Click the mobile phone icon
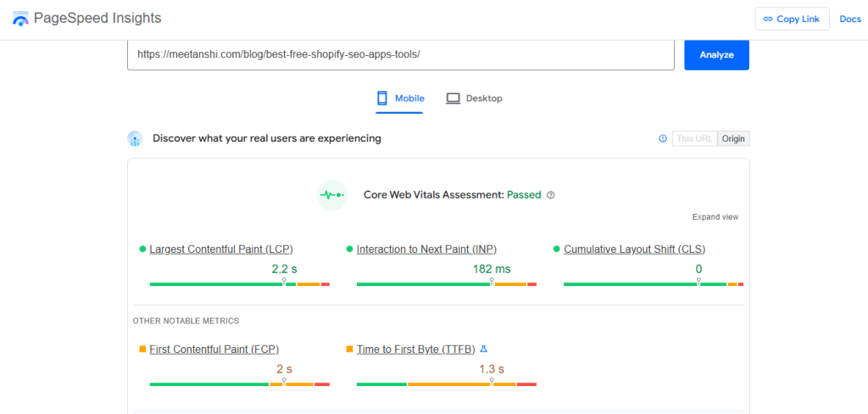 click(382, 98)
